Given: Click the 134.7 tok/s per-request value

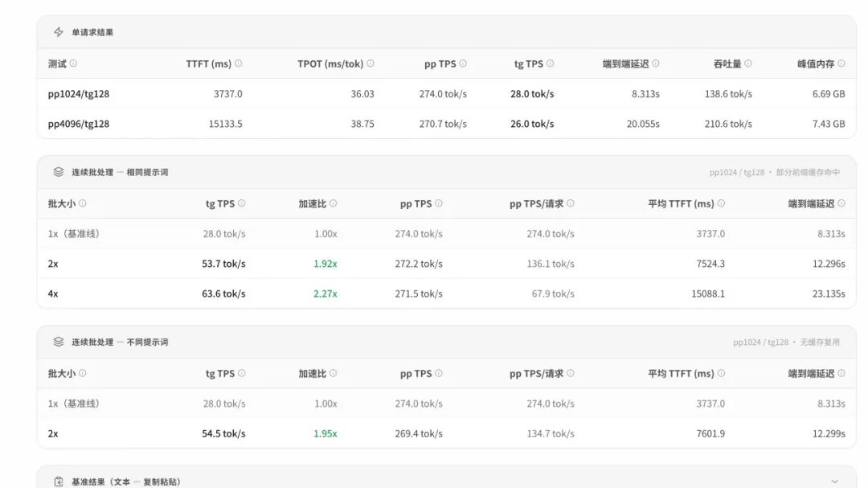Looking at the screenshot, I should pyautogui.click(x=551, y=433).
